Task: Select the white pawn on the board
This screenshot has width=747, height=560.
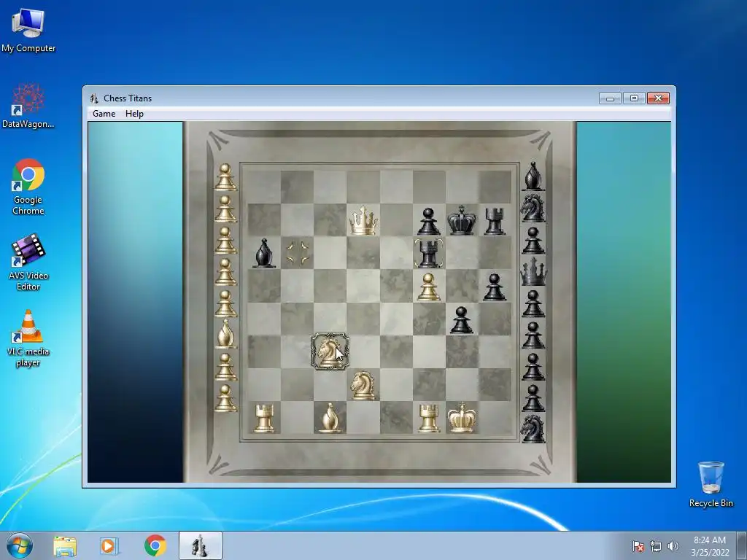Action: 428,287
